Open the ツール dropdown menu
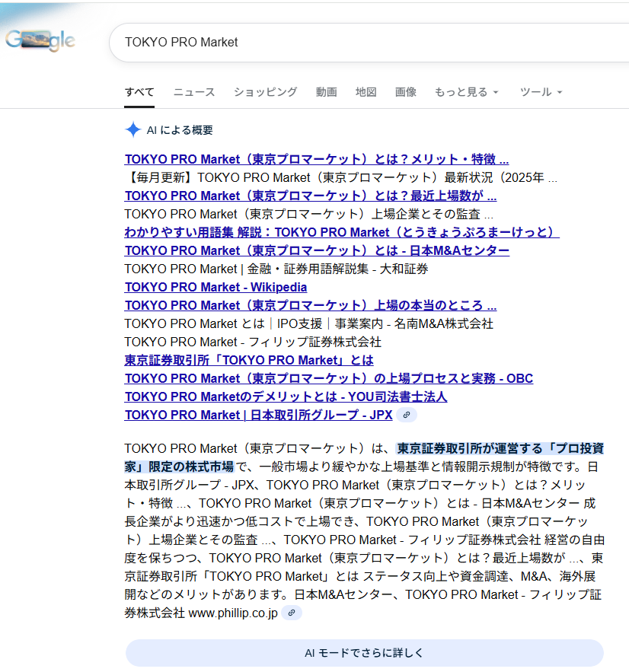Image resolution: width=629 pixels, height=672 pixels. click(x=541, y=92)
